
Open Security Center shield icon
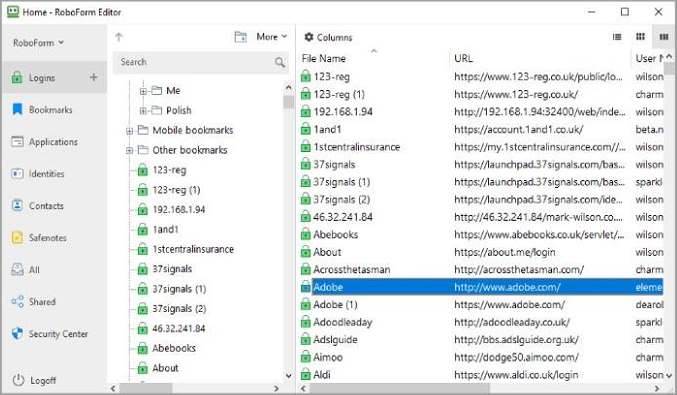(x=17, y=334)
